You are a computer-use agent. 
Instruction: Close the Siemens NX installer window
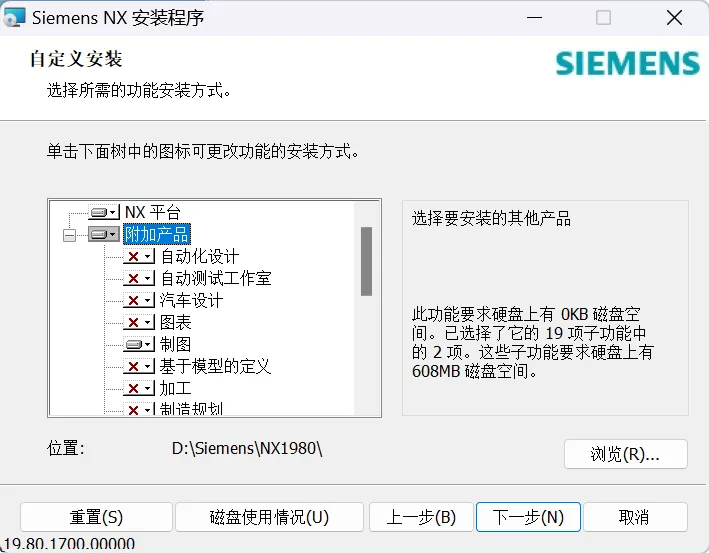pos(674,18)
